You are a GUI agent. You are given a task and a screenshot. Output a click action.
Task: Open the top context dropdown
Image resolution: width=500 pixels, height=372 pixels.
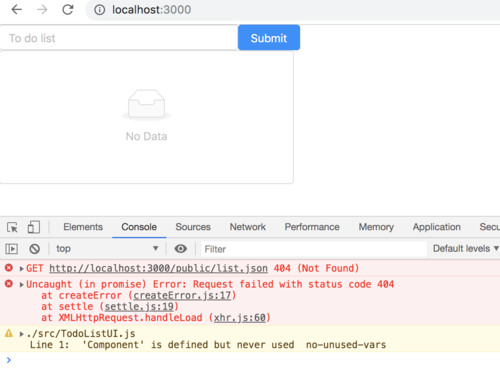click(x=107, y=249)
